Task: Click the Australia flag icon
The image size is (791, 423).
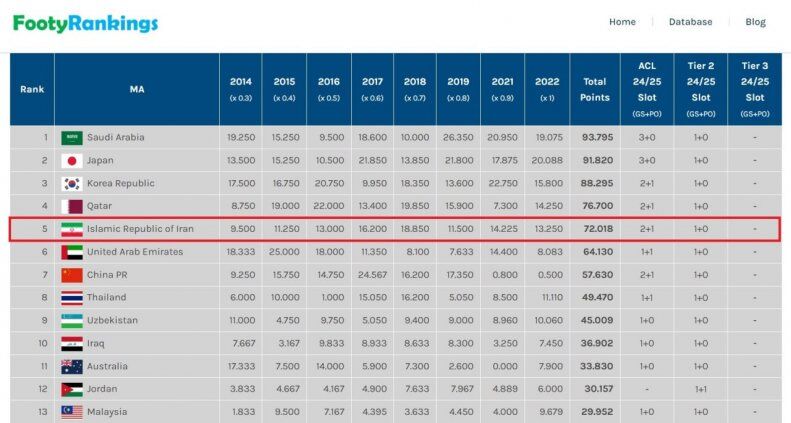Action: (x=71, y=366)
